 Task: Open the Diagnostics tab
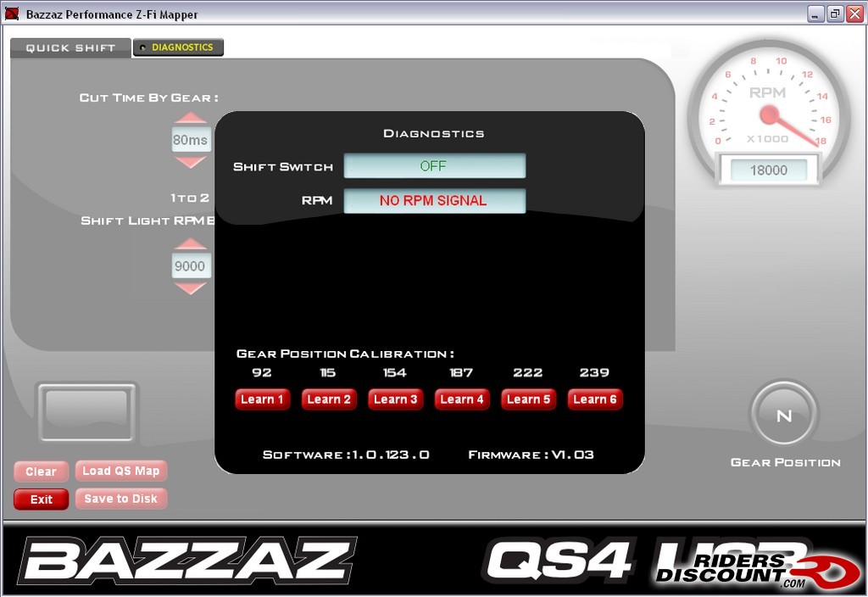point(178,47)
